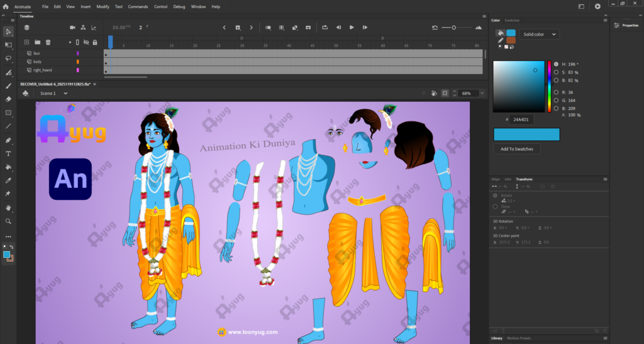Select the Lasso tool
This screenshot has height=344, width=644.
[x=8, y=58]
